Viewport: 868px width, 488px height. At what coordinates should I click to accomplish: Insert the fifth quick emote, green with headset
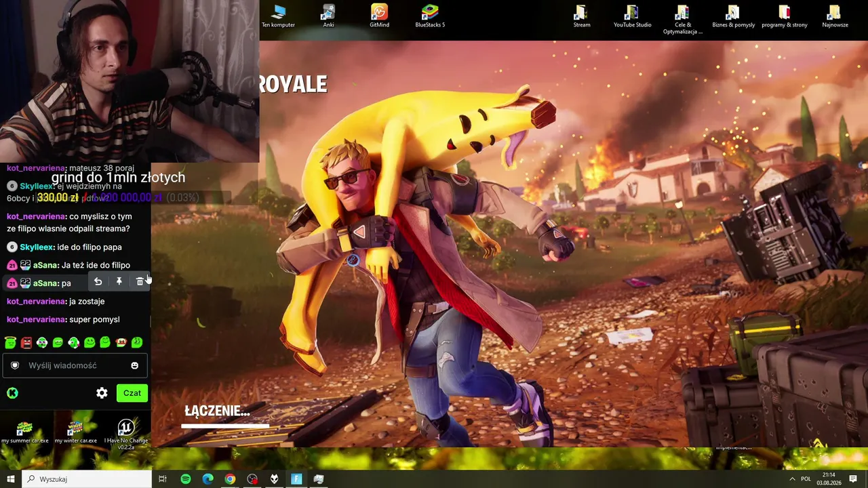click(73, 342)
